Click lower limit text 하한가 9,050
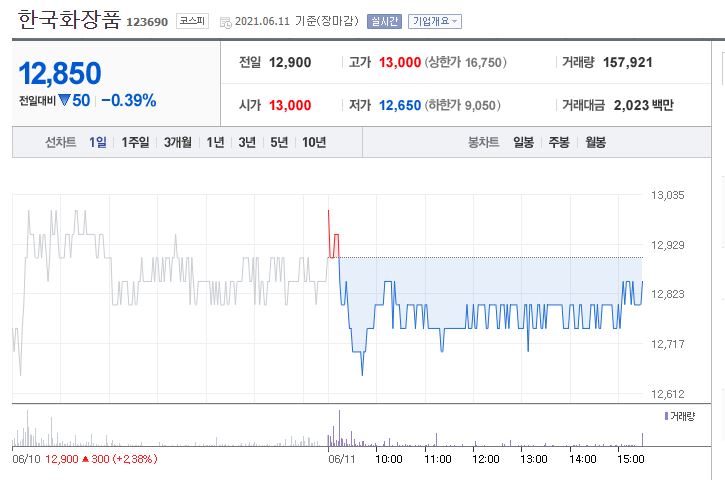Image resolution: width=725 pixels, height=480 pixels. [x=462, y=105]
